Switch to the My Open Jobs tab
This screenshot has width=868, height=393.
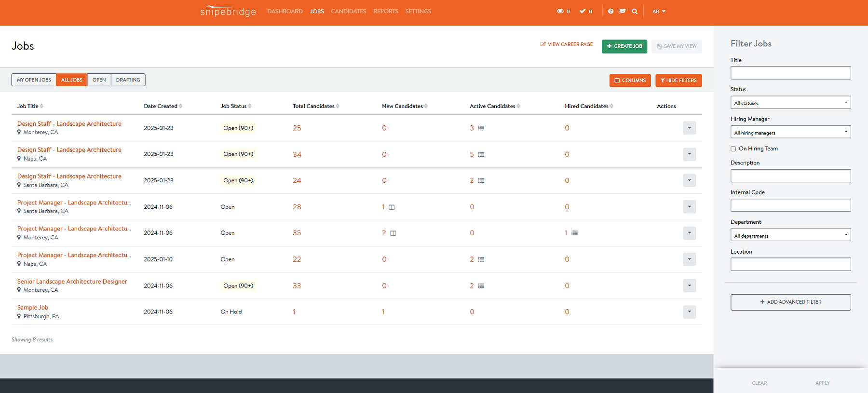(34, 80)
